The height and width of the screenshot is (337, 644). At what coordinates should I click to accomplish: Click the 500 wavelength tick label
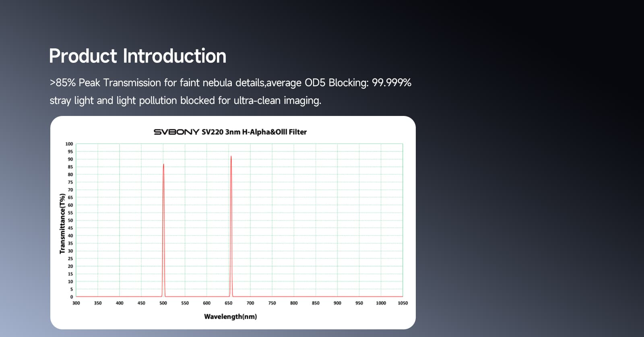point(163,303)
